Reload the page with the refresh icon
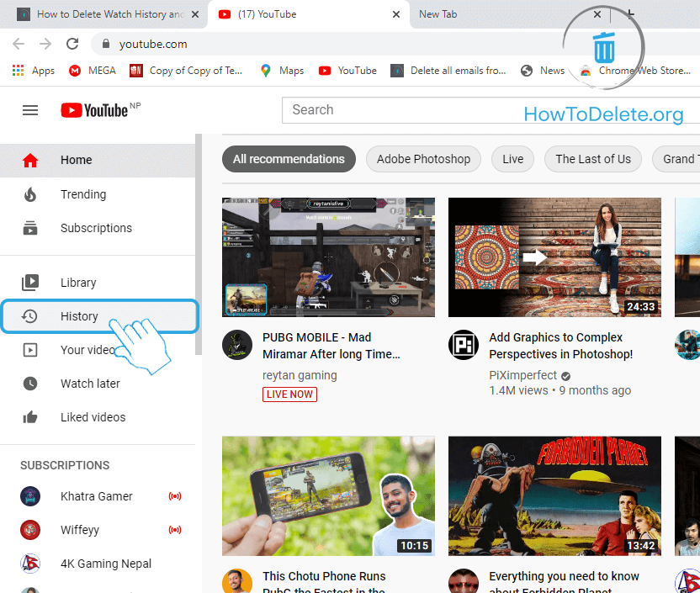700x593 pixels. point(72,44)
